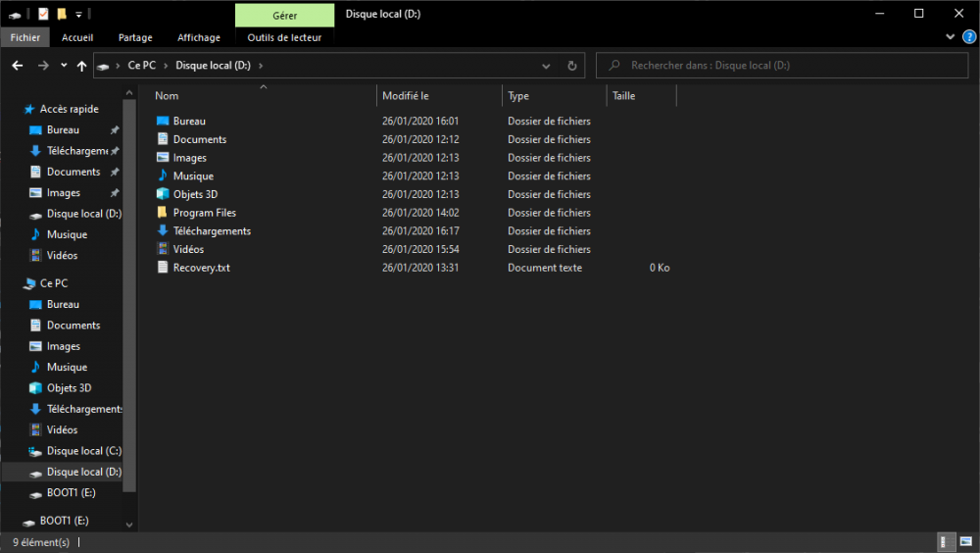The image size is (980, 553).
Task: Expand the ribbon with the chevron
Action: 951,37
